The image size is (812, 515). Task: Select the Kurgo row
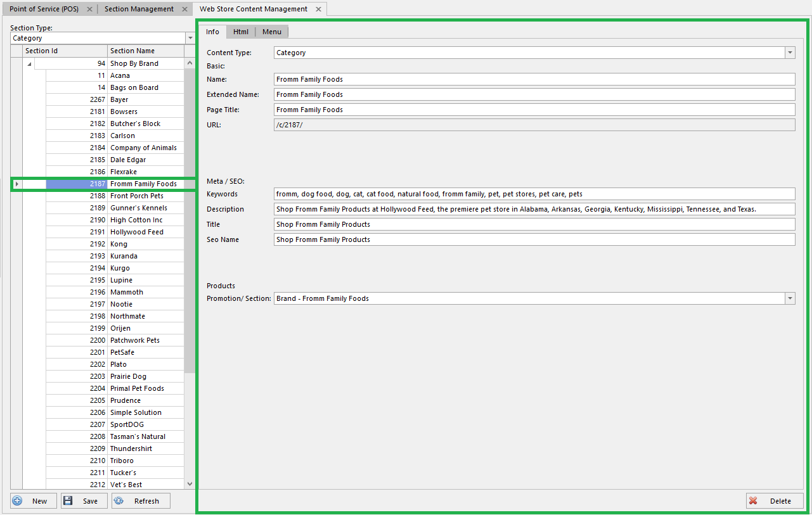point(115,268)
